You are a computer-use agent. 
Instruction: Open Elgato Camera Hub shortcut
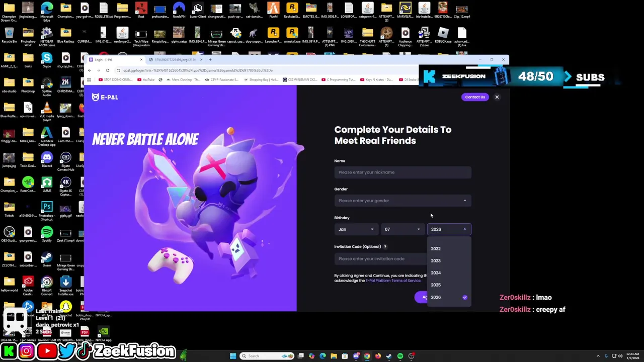pos(65,161)
